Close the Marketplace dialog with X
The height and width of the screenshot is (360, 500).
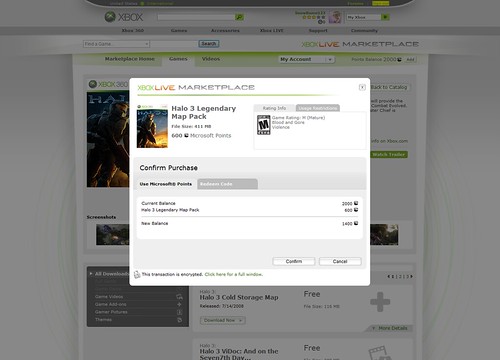point(362,87)
